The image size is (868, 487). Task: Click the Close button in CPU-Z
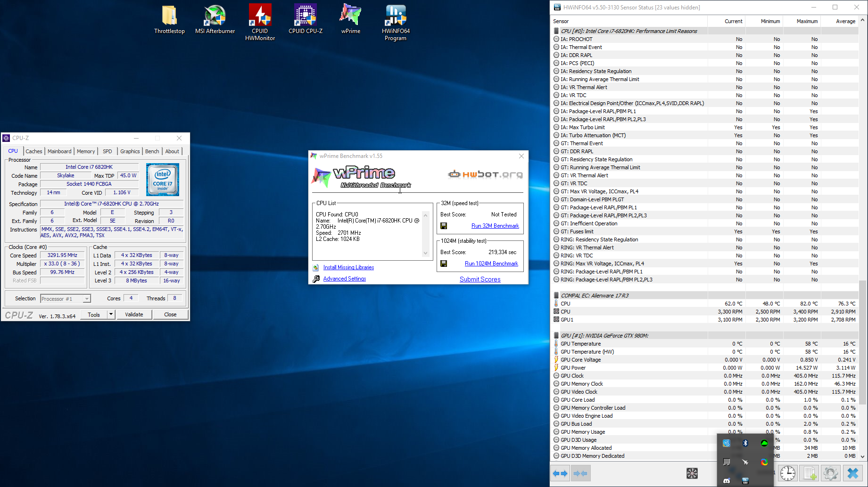click(170, 314)
